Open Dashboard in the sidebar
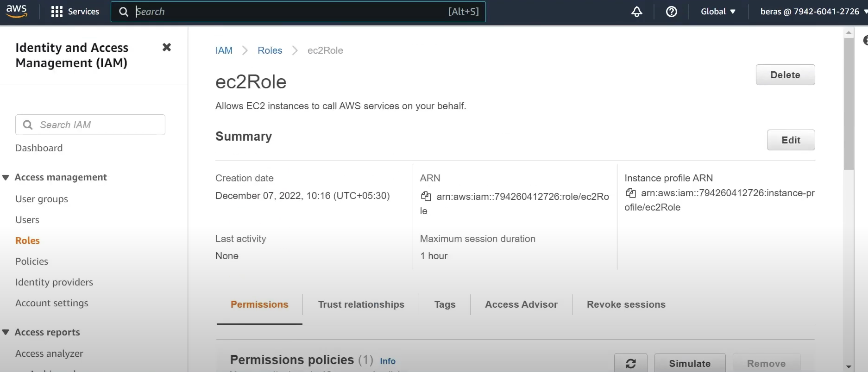Viewport: 868px width, 372px height. click(39, 148)
